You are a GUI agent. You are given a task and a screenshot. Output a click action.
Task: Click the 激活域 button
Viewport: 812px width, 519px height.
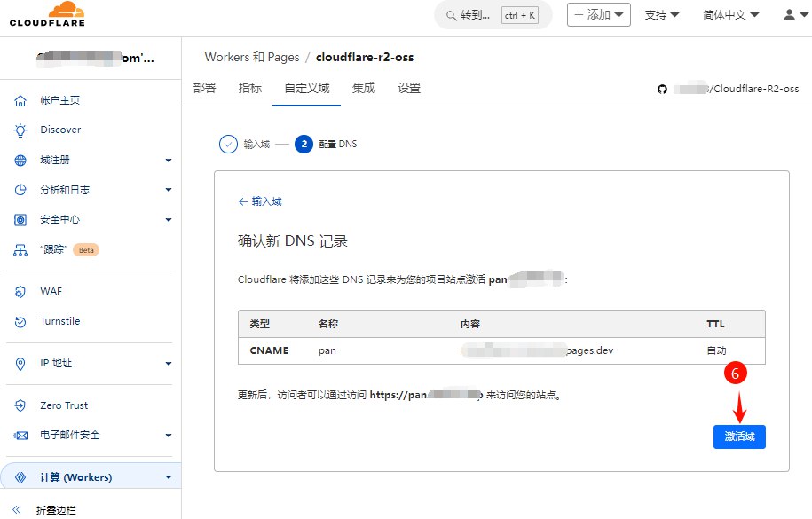[x=739, y=436]
